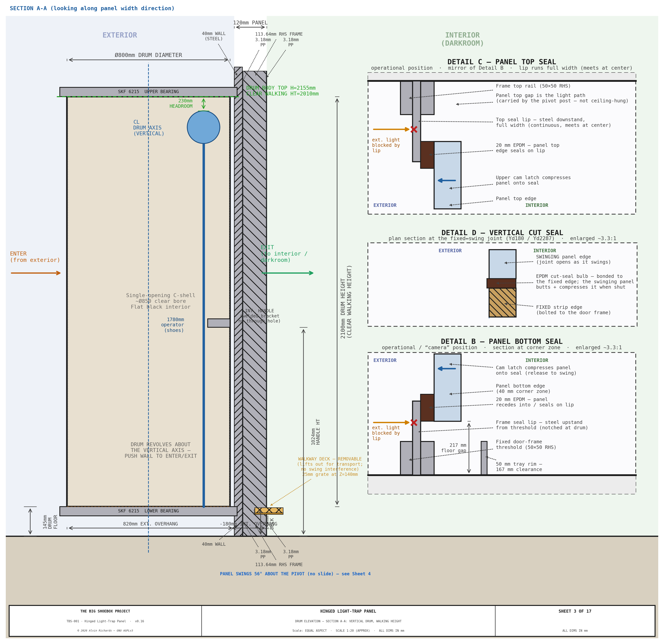Click the '© 2026 Alvin Richards' copyright line
Image resolution: width=664 pixels, height=644 pixels.
[105, 631]
